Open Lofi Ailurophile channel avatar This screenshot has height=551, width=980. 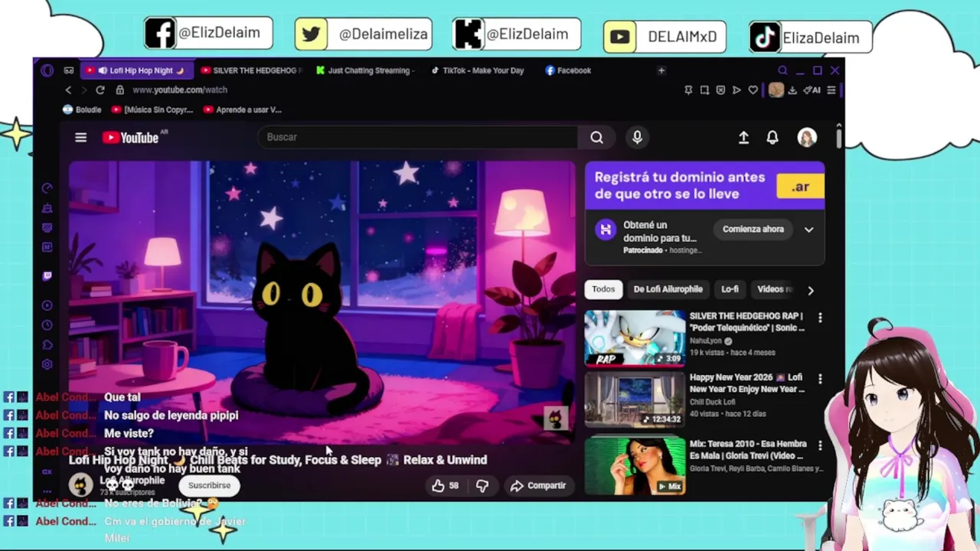[81, 485]
